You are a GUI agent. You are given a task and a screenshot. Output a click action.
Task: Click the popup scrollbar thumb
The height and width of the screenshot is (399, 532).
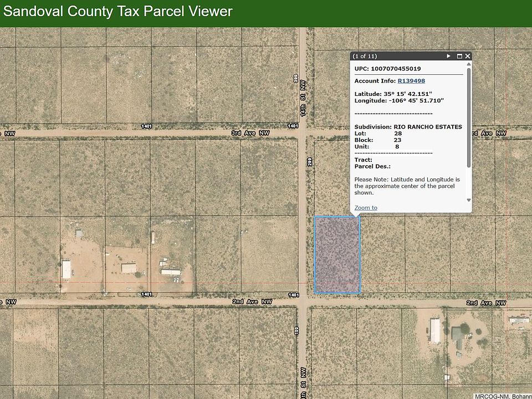tap(469, 117)
